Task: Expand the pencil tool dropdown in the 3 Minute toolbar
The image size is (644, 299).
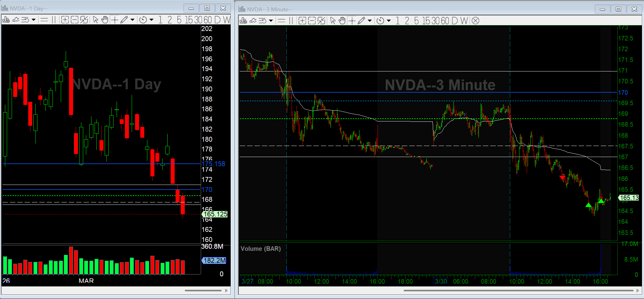Action: (370, 21)
